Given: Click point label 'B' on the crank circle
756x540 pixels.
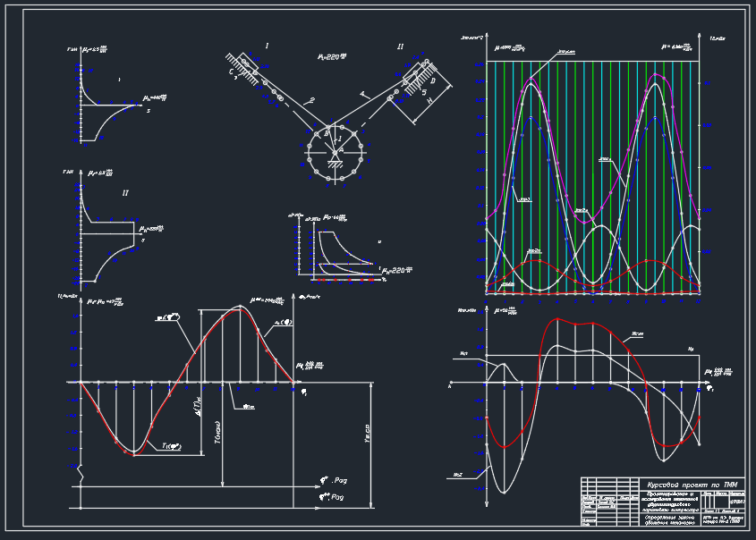Looking at the screenshot, I should coord(327,133).
